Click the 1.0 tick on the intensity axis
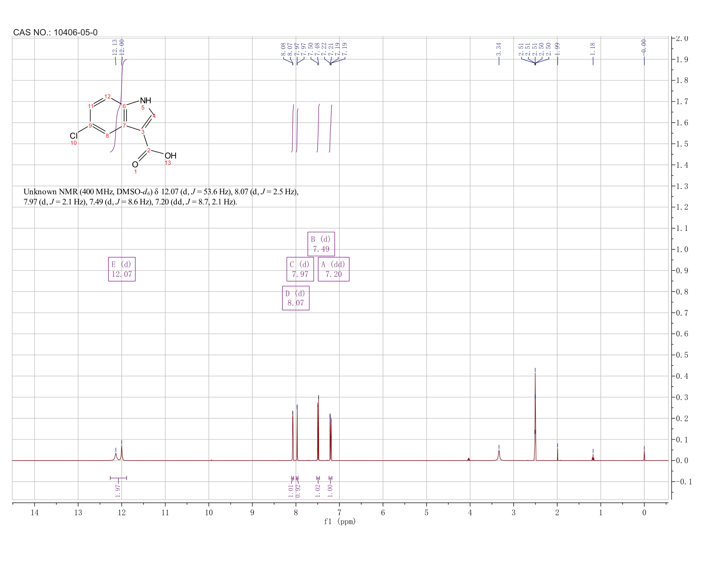Screen dimensions: 728x563 tap(682, 249)
